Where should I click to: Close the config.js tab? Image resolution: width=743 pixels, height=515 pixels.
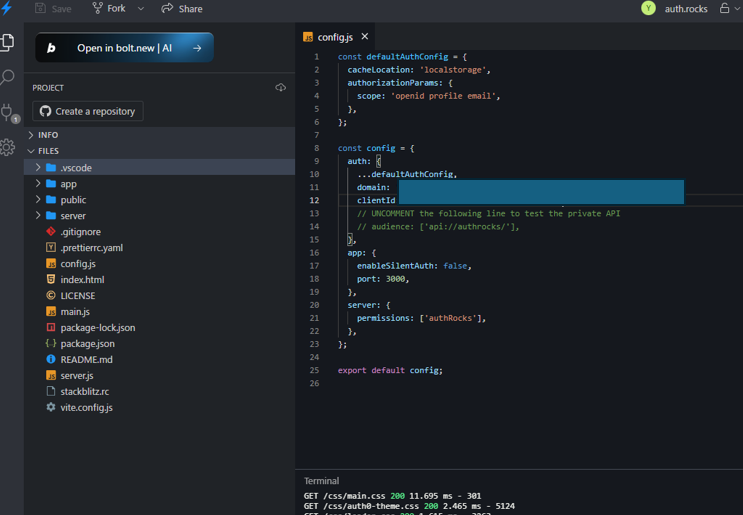[364, 36]
